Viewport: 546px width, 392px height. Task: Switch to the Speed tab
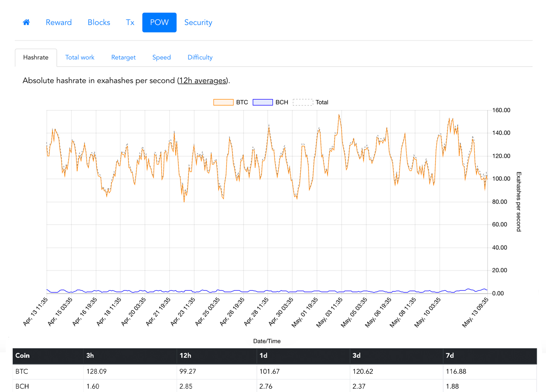pyautogui.click(x=162, y=57)
